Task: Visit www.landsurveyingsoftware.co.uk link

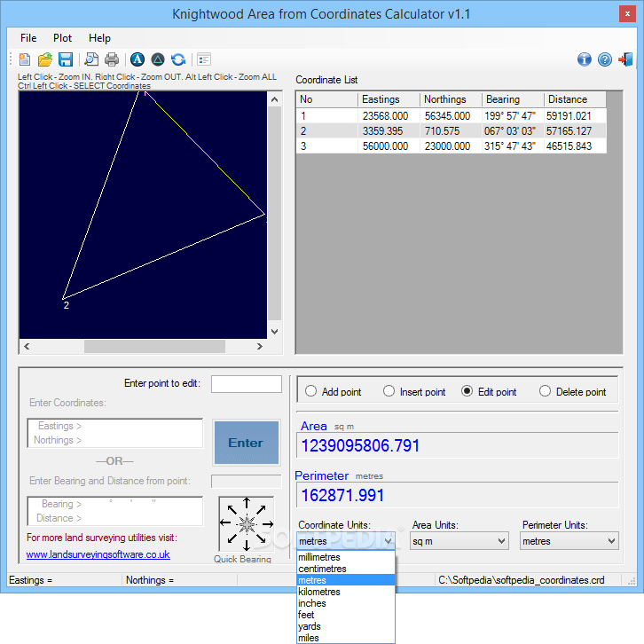Action: tap(98, 554)
